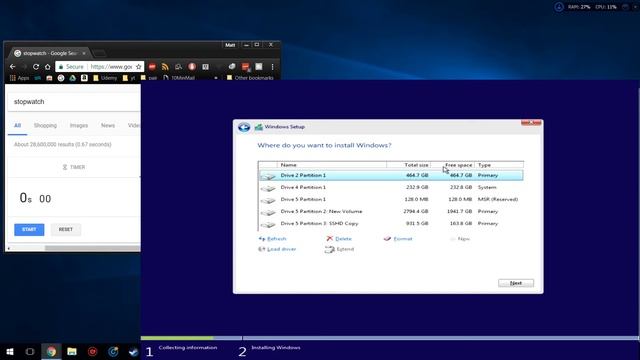Open the Apps shortcut in bookmarks bar

point(19,78)
